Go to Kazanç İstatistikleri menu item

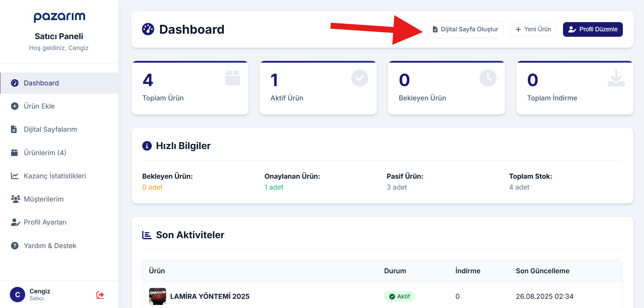pyautogui.click(x=55, y=176)
